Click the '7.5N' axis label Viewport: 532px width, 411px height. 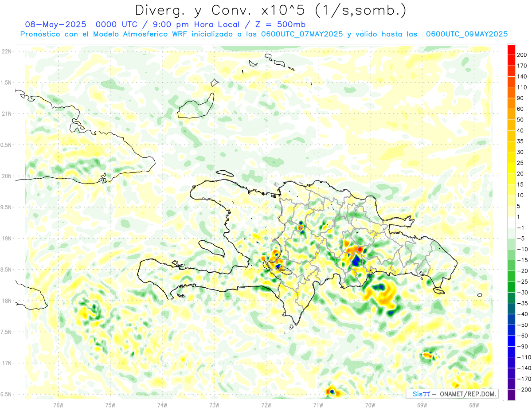(x=6, y=332)
